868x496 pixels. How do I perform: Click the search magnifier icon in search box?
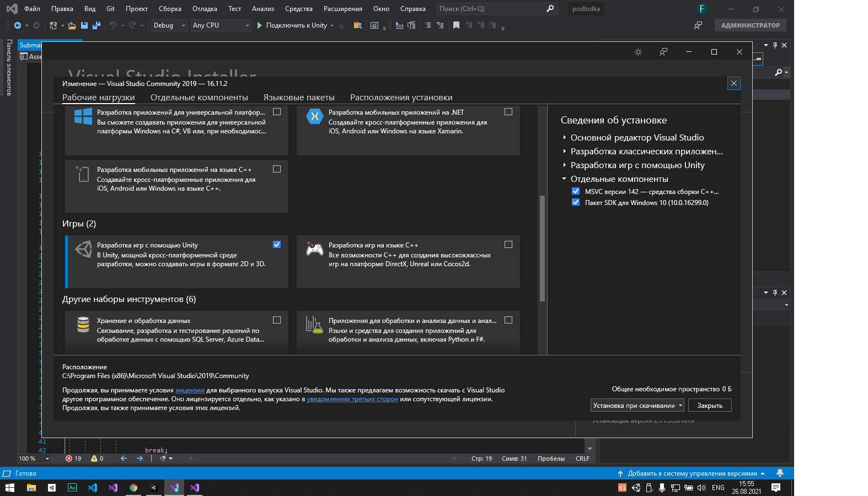tap(550, 9)
